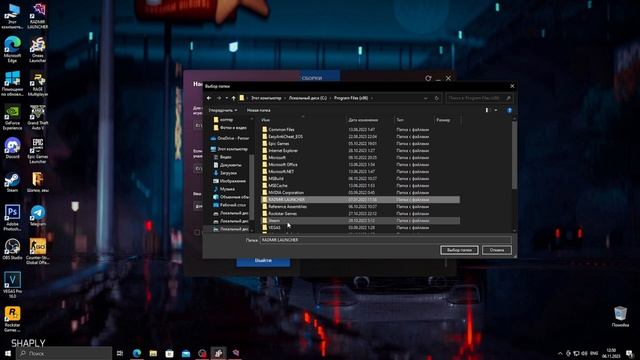This screenshot has height=360, width=640.
Task: Click the Windows taskbar search box
Action: coord(64,353)
